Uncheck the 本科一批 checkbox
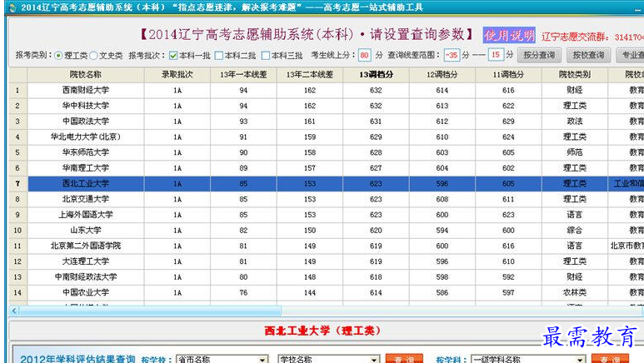 click(x=173, y=56)
